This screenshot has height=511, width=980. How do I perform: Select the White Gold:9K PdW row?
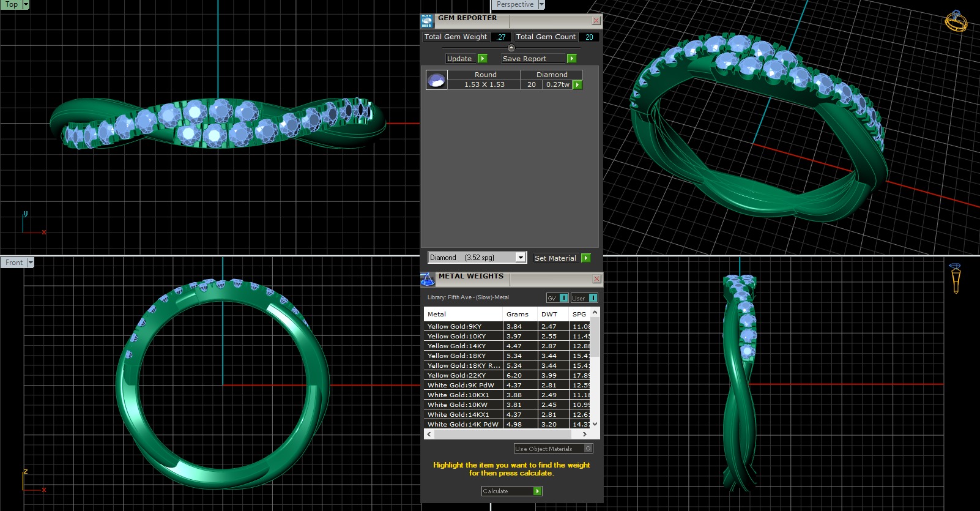[x=507, y=386]
